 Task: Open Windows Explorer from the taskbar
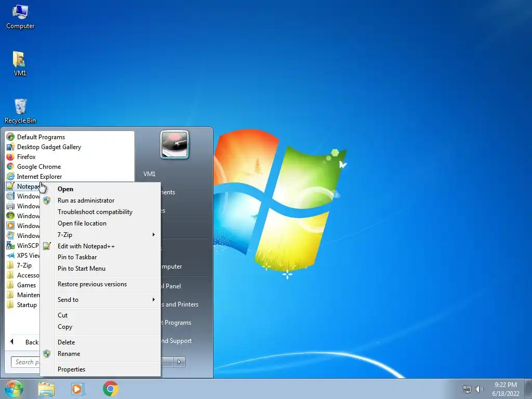46,389
